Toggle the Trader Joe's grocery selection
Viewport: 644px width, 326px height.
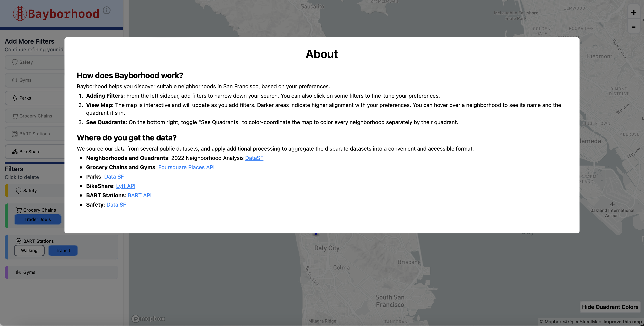(37, 219)
